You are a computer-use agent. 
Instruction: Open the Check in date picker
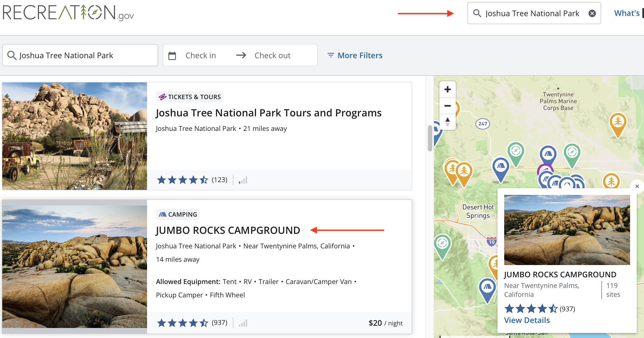click(201, 55)
